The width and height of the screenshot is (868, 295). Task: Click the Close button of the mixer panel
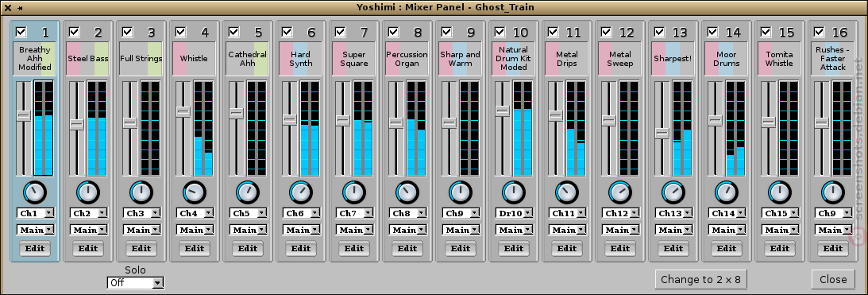[x=833, y=279]
